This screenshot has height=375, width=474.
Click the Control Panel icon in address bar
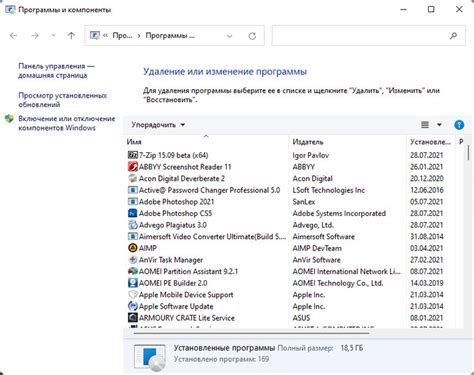(x=95, y=35)
